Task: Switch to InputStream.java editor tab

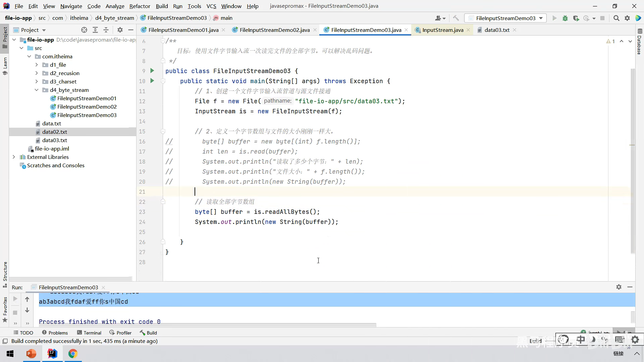Action: (442, 30)
